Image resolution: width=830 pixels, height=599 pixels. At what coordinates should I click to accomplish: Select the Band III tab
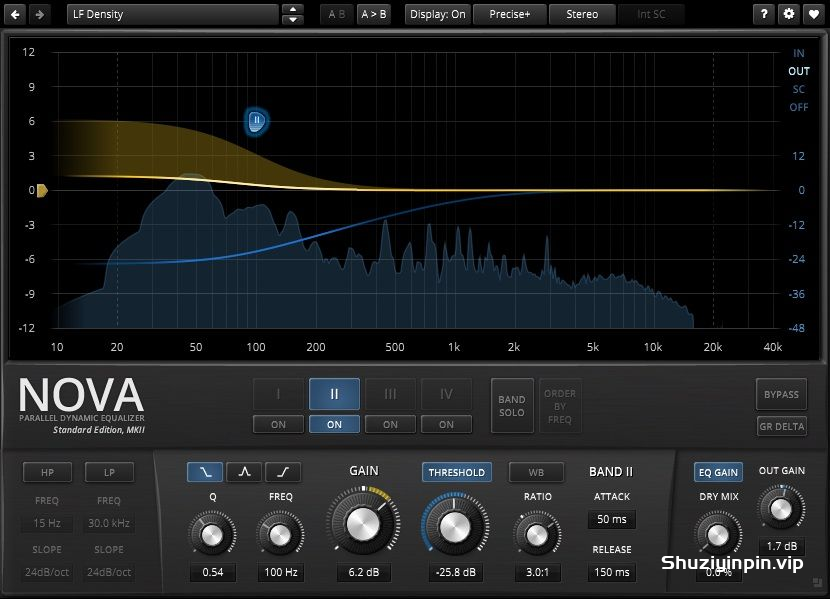[390, 394]
